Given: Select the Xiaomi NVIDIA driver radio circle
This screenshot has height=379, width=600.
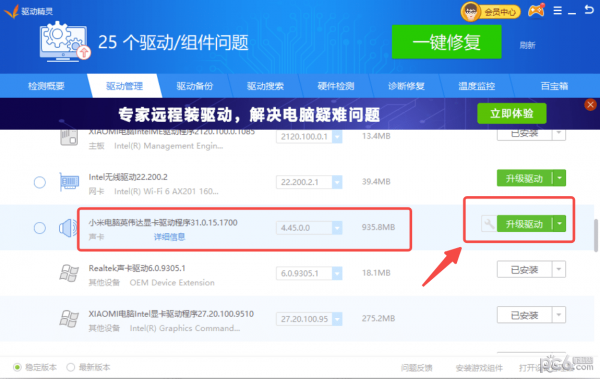Looking at the screenshot, I should click(x=40, y=228).
